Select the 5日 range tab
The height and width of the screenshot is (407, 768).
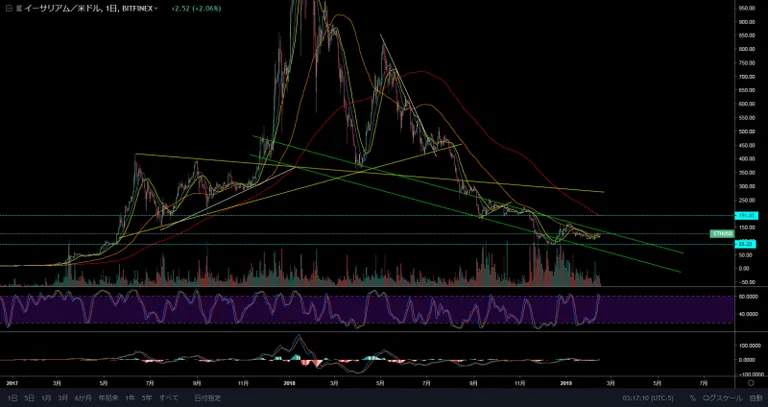click(30, 398)
